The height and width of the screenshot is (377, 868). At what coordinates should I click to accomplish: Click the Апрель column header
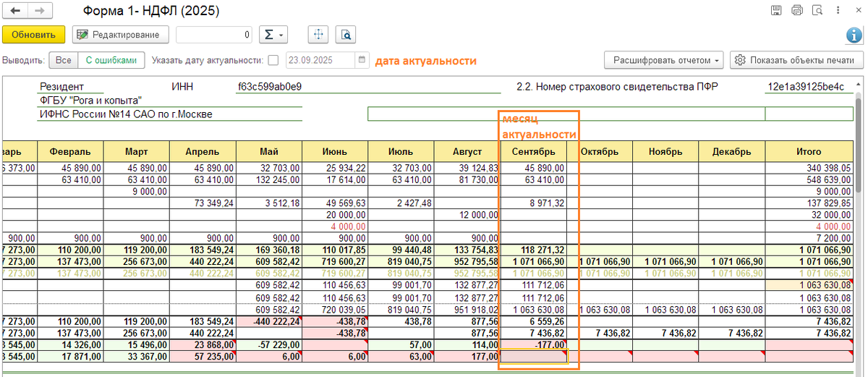pos(203,152)
